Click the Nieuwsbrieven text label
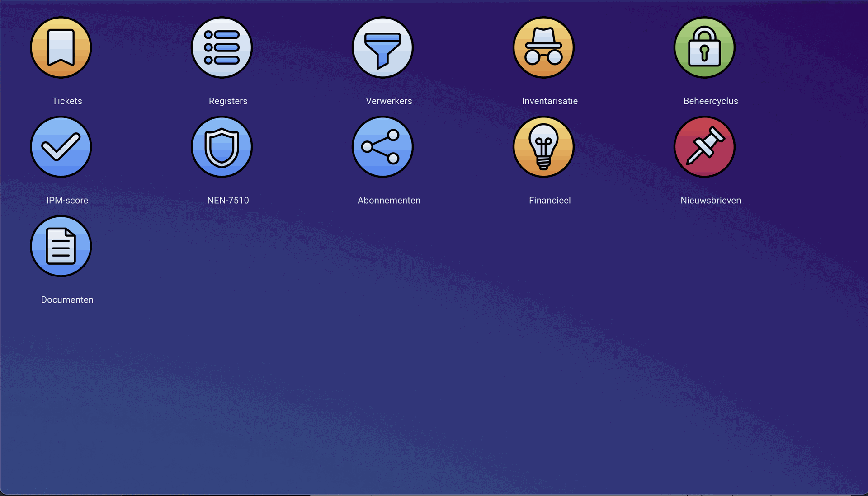Viewport: 868px width, 496px height. pos(711,201)
